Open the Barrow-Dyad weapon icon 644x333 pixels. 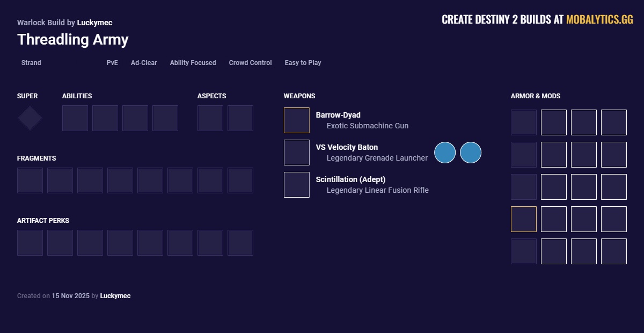[297, 120]
